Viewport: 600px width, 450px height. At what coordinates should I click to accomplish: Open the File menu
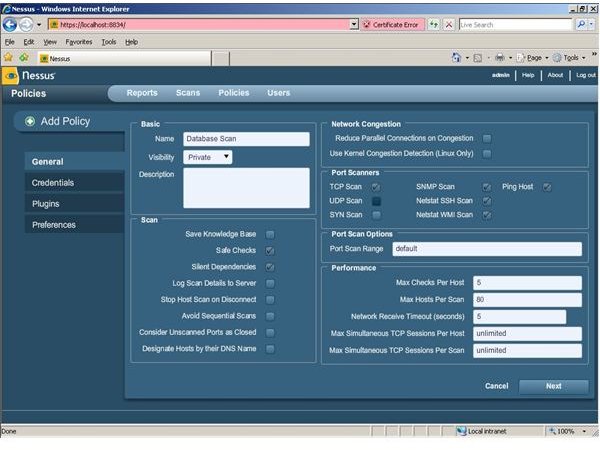pos(10,42)
